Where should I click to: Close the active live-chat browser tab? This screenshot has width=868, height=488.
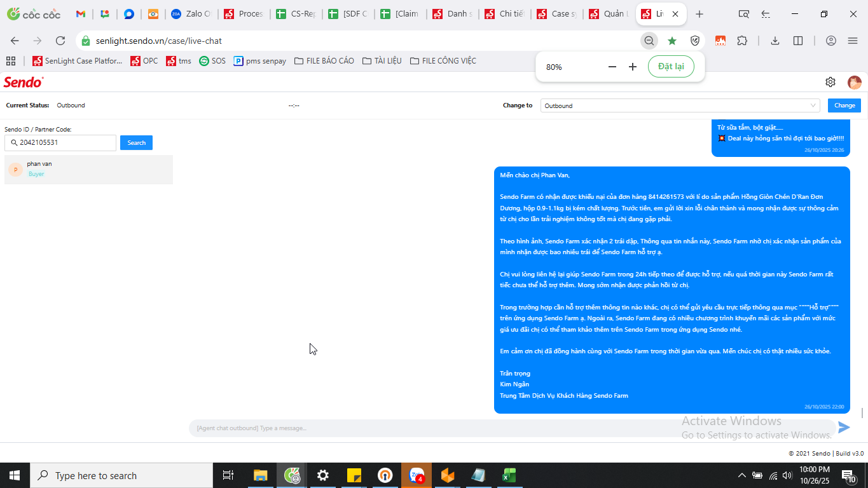pyautogui.click(x=675, y=14)
